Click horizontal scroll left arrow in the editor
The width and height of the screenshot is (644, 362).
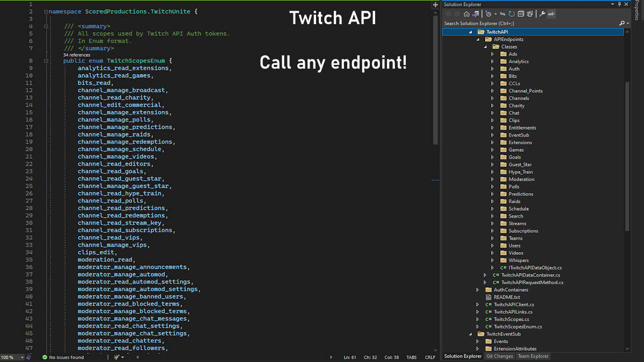[x=137, y=357]
